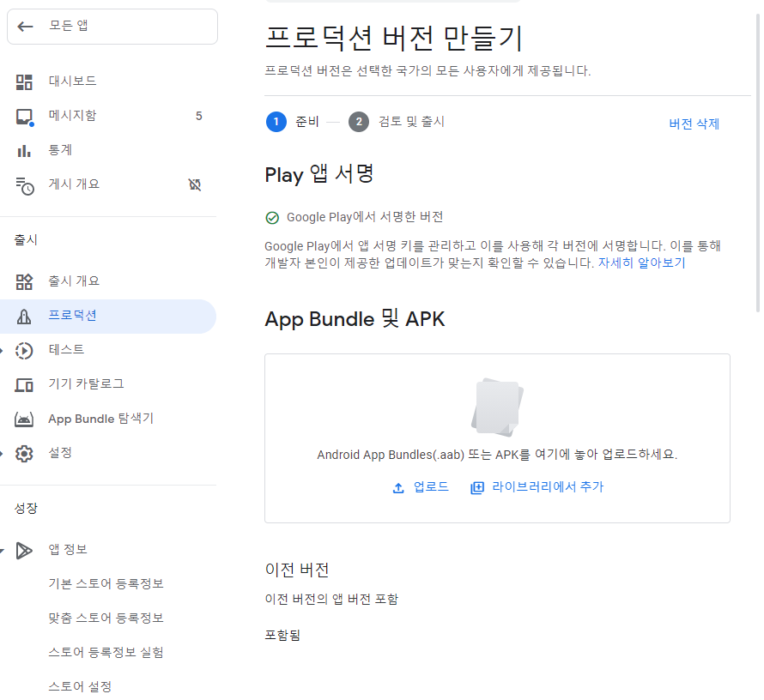Click the 업로드 button
Viewport: 764px width, 700px height.
(x=421, y=487)
